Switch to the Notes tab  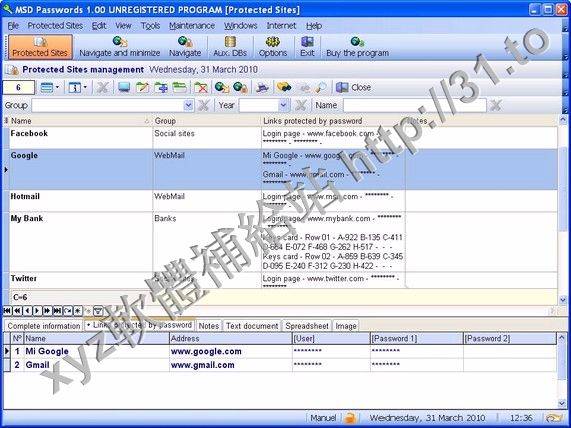click(209, 326)
